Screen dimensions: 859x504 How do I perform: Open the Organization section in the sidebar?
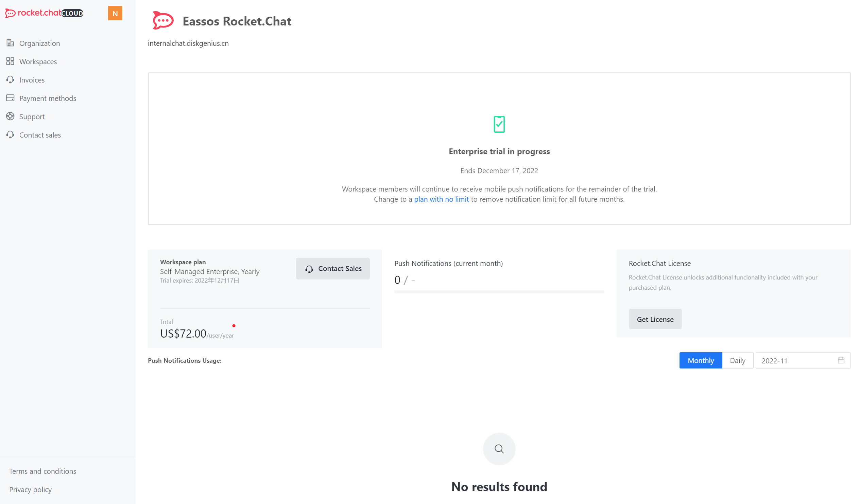point(39,43)
